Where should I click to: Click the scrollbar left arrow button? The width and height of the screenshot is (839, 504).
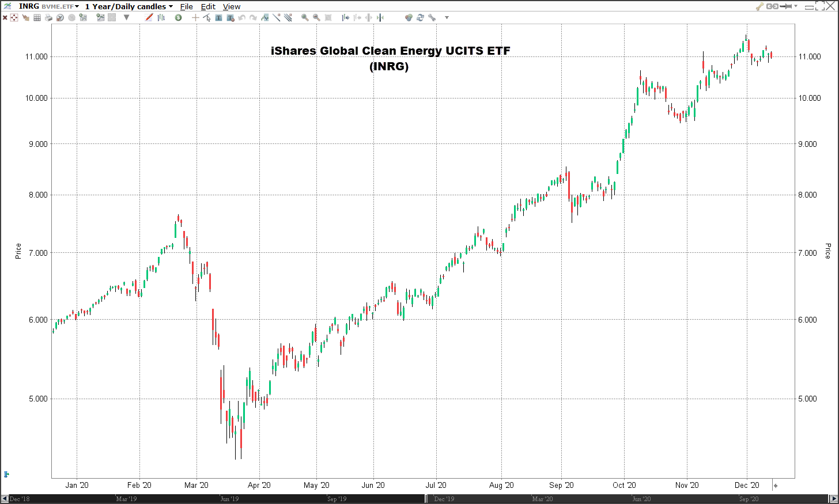tap(5, 499)
